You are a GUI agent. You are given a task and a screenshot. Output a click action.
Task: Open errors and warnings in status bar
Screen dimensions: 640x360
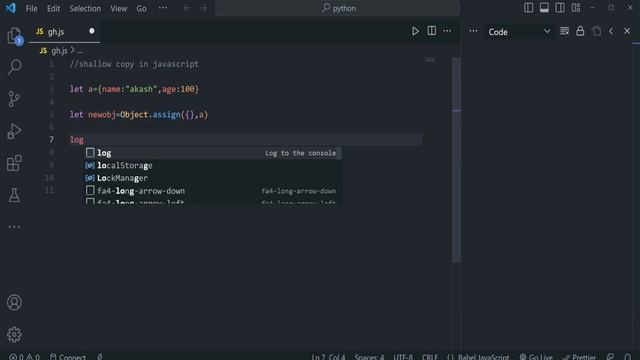(24, 356)
